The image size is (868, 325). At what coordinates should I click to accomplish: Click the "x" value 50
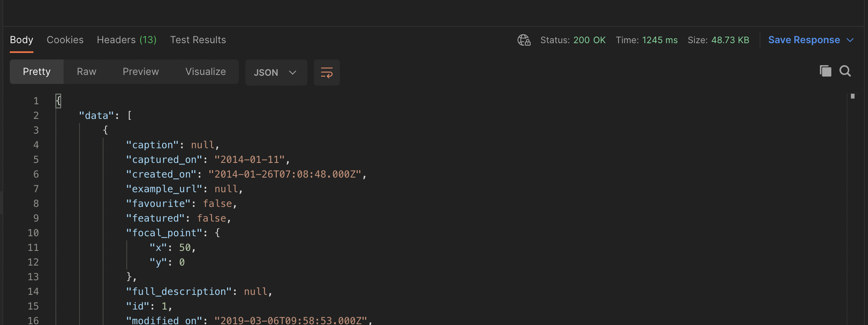(x=185, y=248)
